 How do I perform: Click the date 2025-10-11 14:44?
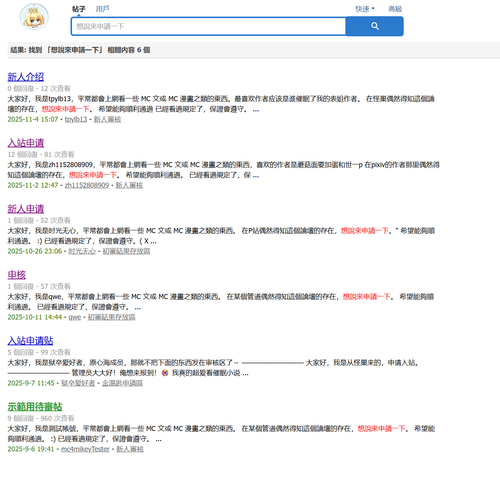point(35,317)
